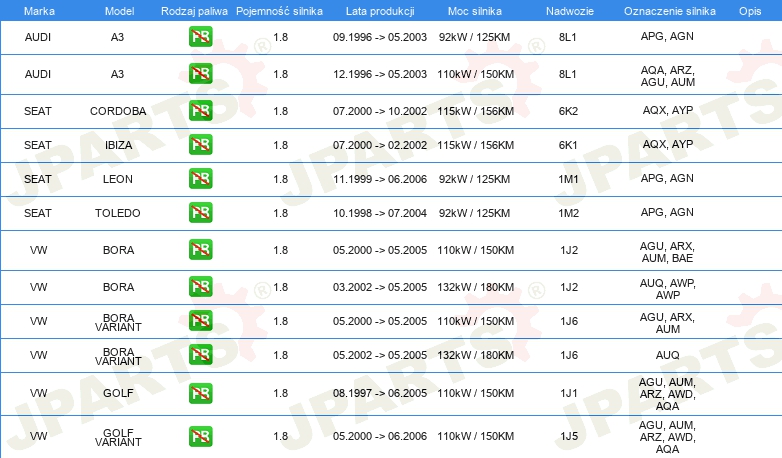The height and width of the screenshot is (458, 782).
Task: Click the Lata produkcji column header
Action: (x=380, y=11)
